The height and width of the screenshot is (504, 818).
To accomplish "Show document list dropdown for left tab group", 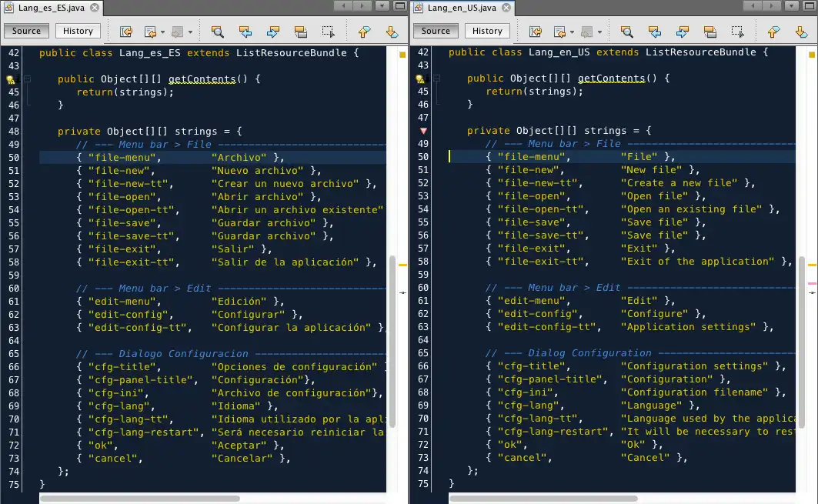I will click(x=382, y=5).
